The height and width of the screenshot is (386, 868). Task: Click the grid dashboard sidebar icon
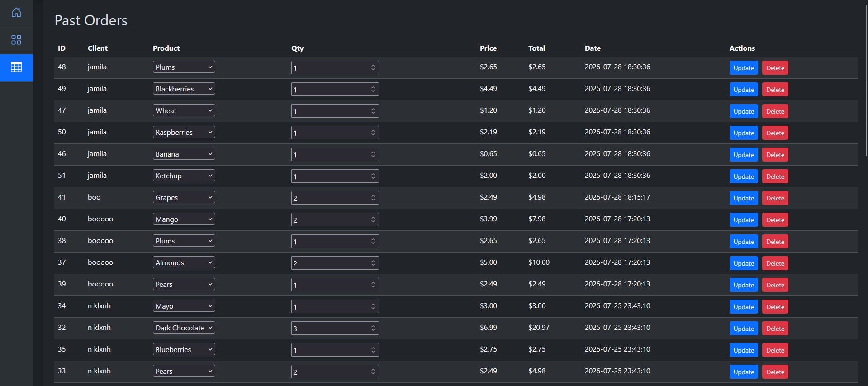click(x=16, y=40)
